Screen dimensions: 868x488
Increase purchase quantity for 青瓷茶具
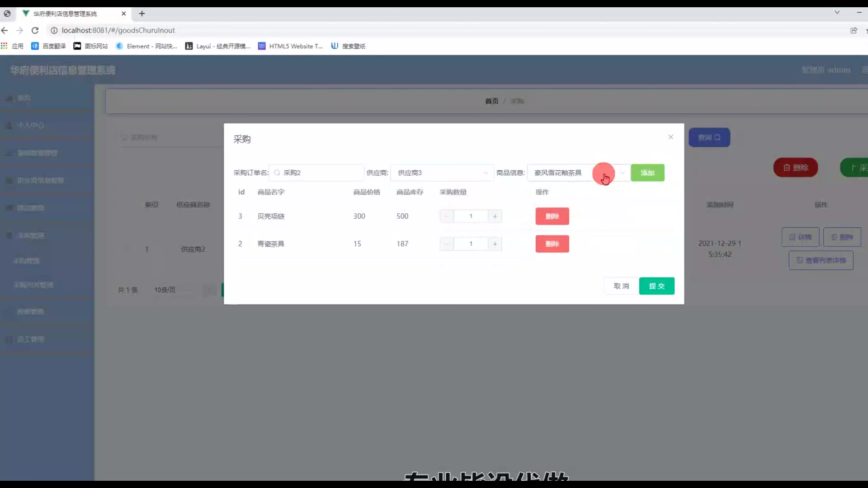click(495, 244)
